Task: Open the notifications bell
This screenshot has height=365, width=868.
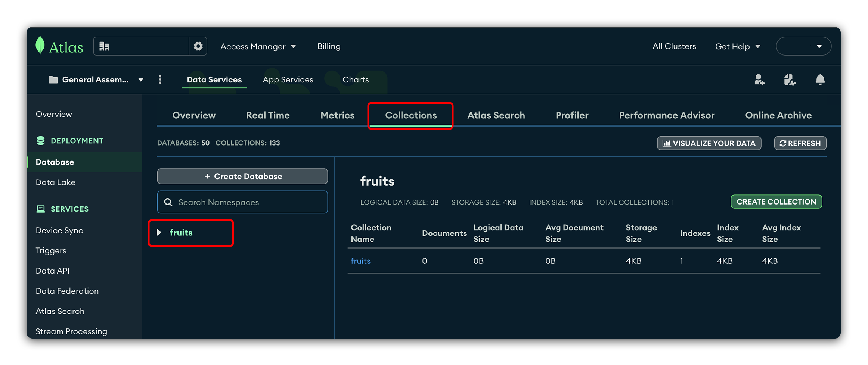Action: coord(820,80)
